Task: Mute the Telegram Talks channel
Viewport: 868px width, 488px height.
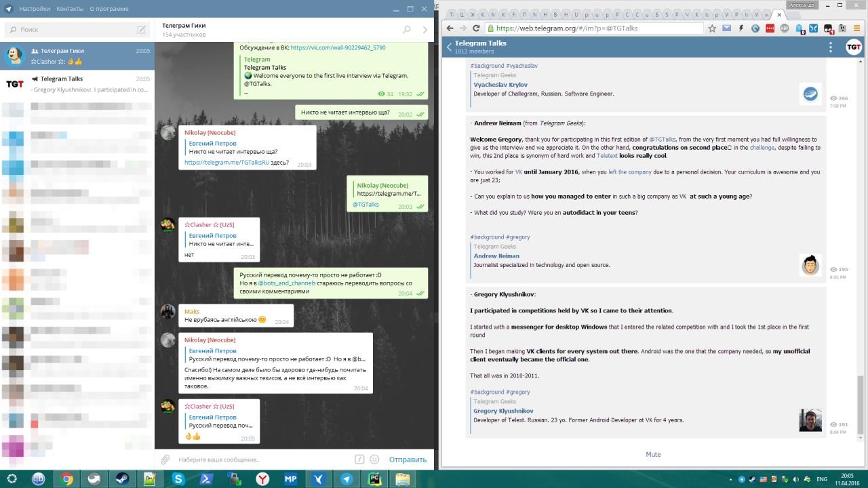Action: coord(653,454)
